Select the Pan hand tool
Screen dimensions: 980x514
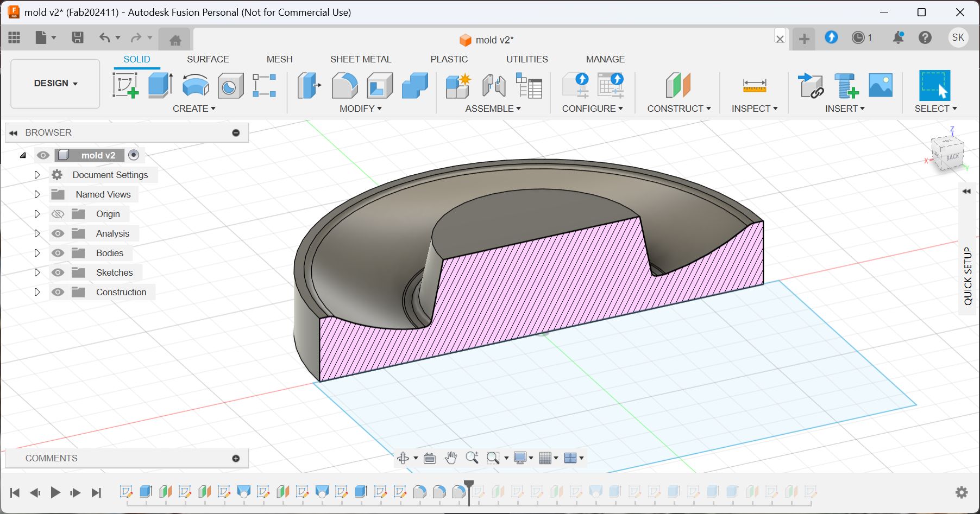point(450,458)
